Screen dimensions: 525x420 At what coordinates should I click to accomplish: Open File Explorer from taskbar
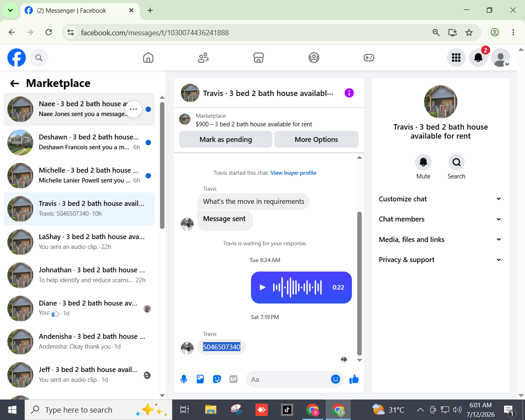click(210, 410)
